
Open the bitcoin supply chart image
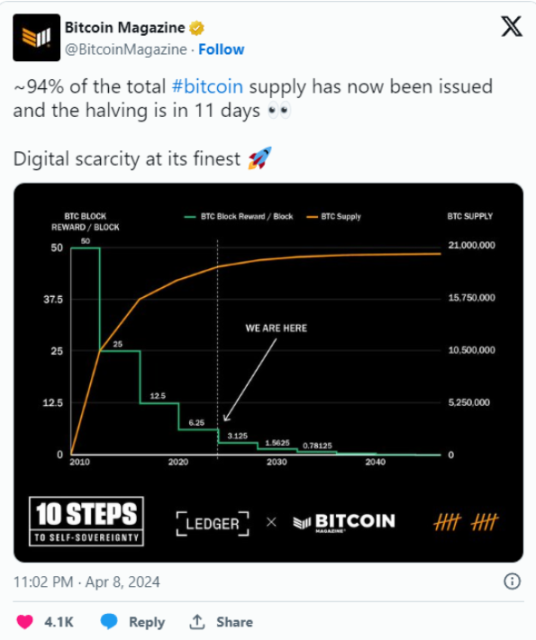pos(268,373)
